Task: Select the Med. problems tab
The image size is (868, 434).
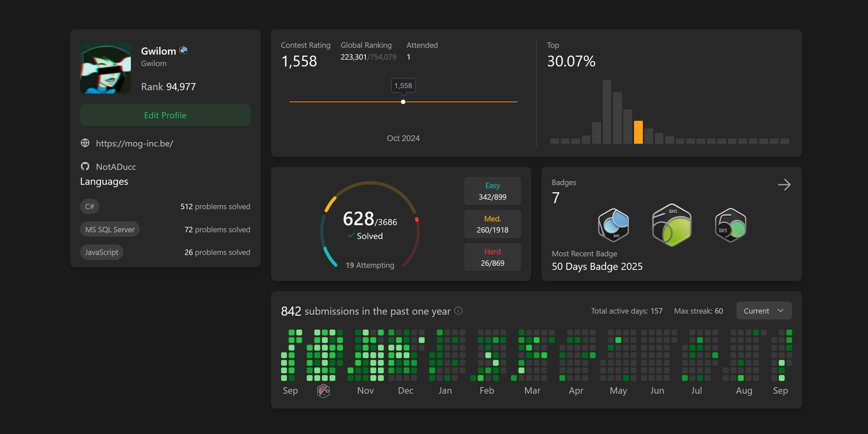Action: (492, 224)
